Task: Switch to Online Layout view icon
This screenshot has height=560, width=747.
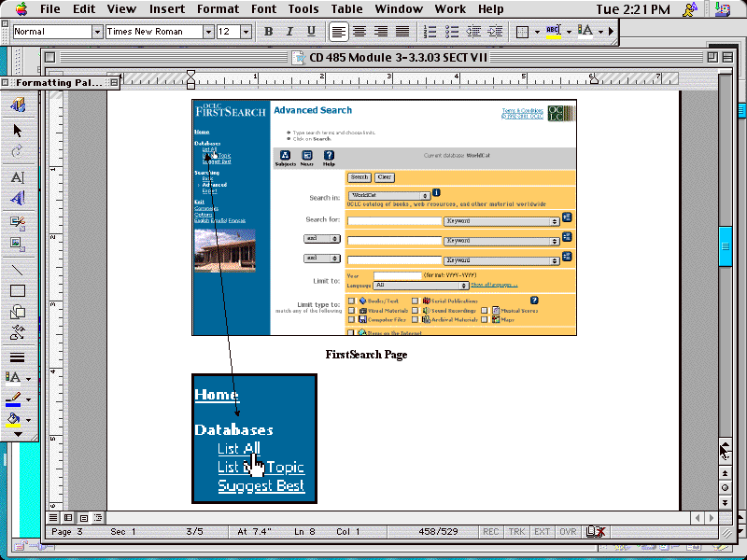Action: 68,518
